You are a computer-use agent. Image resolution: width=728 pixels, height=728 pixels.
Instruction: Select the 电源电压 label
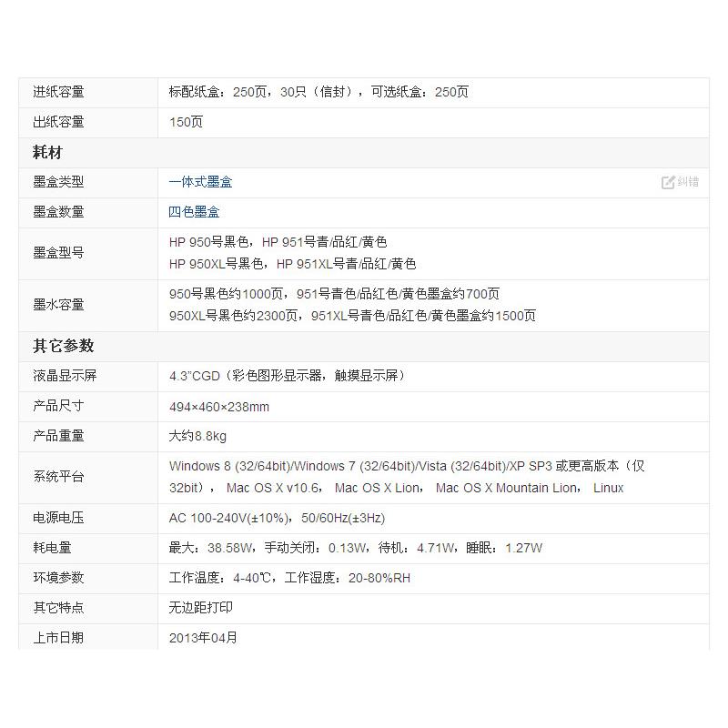58,518
